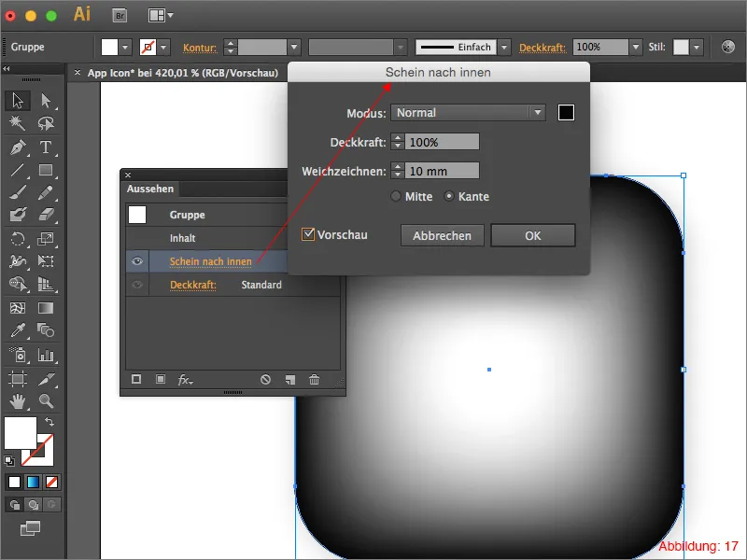Image resolution: width=747 pixels, height=560 pixels.
Task: Switch to Draw Behind mode
Action: 34,504
